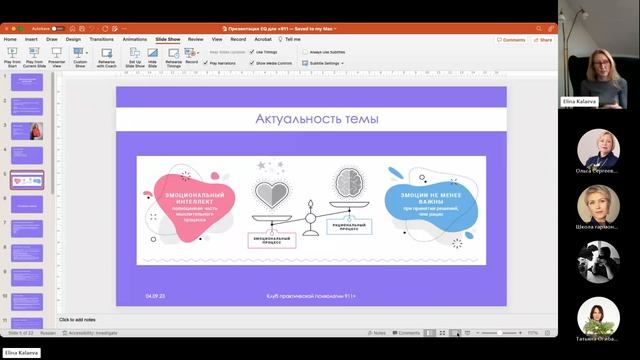
Task: Click the Save icon in title bar
Action: (x=82, y=29)
